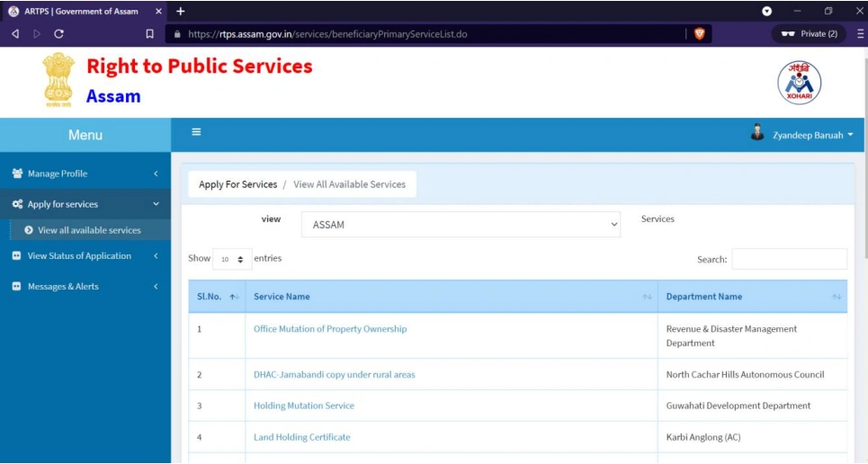The width and height of the screenshot is (868, 464).
Task: Open new tab with plus icon
Action: click(180, 11)
